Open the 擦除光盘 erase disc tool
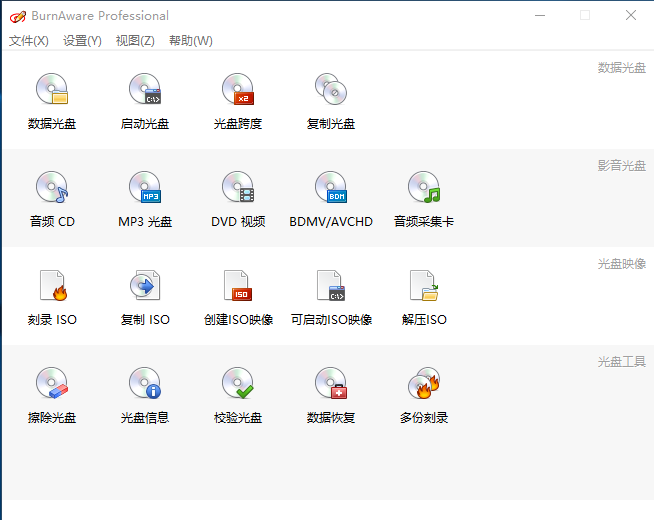654x520 pixels. click(52, 395)
